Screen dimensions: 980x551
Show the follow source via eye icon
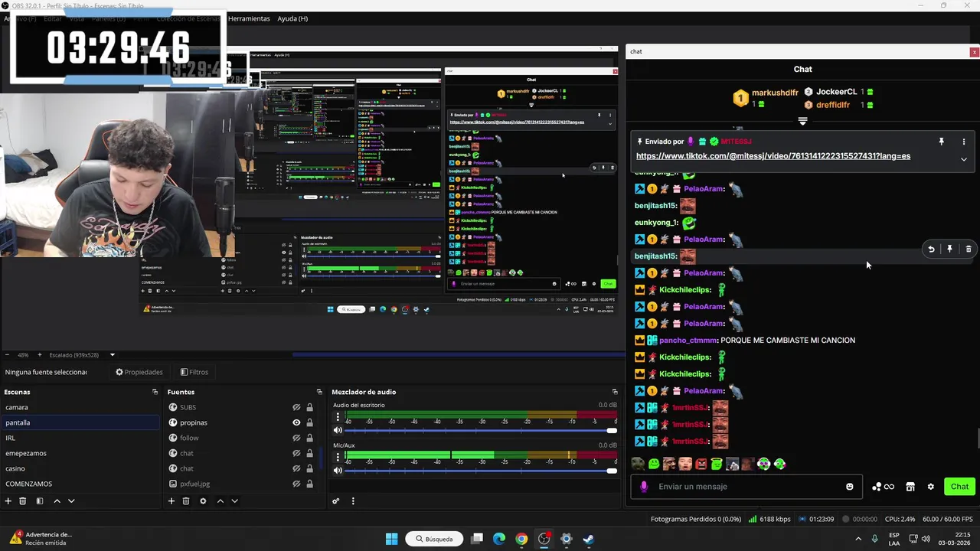click(296, 438)
